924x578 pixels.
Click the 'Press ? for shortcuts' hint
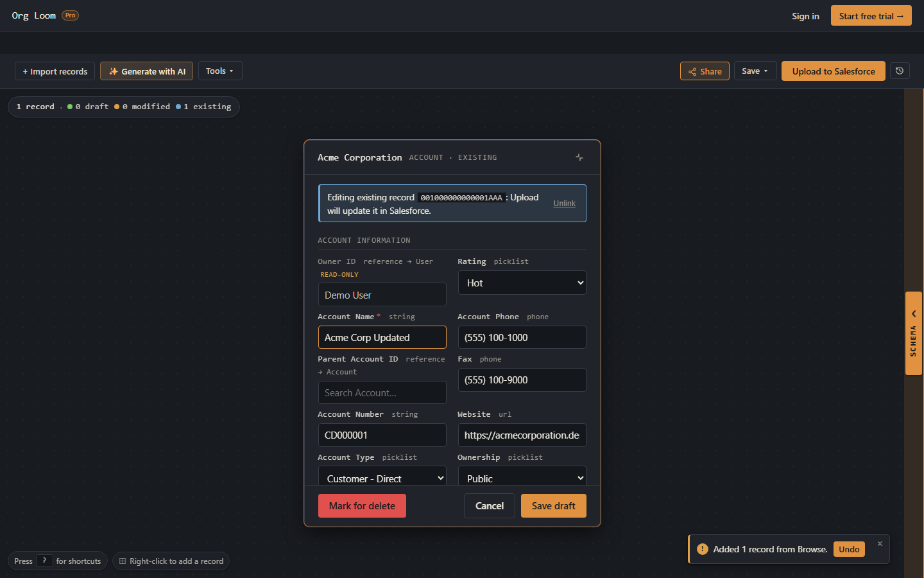57,561
